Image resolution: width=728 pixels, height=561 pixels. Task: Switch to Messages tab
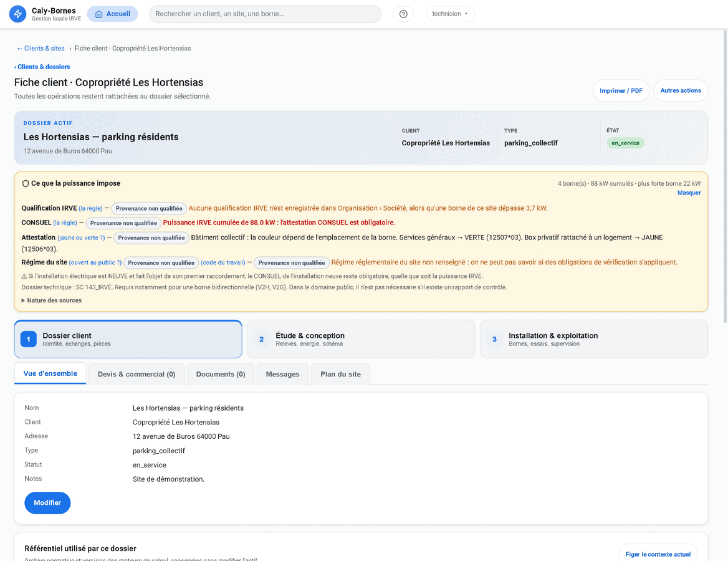pyautogui.click(x=282, y=374)
